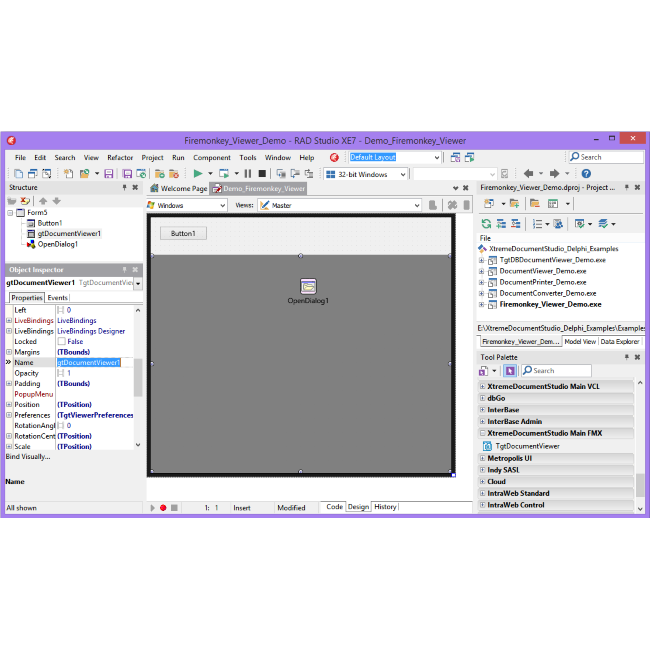Click the Tool Palette Search field
The height and width of the screenshot is (650, 650).
(556, 371)
